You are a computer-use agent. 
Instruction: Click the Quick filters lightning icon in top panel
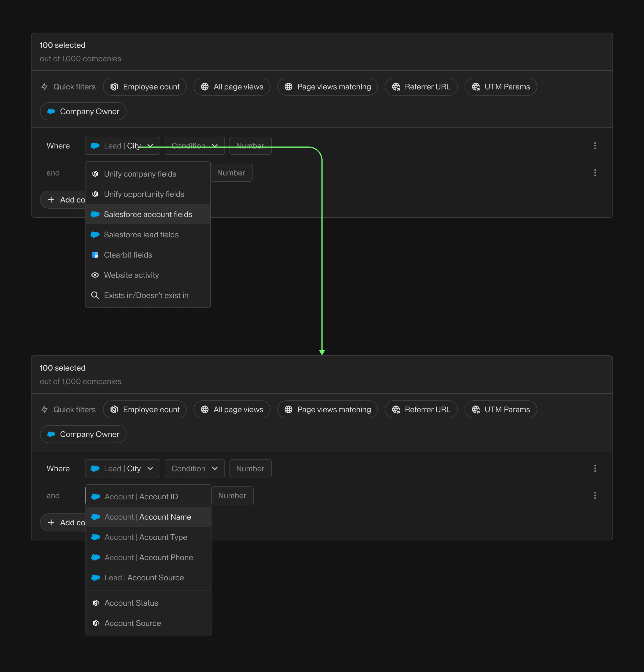click(45, 87)
